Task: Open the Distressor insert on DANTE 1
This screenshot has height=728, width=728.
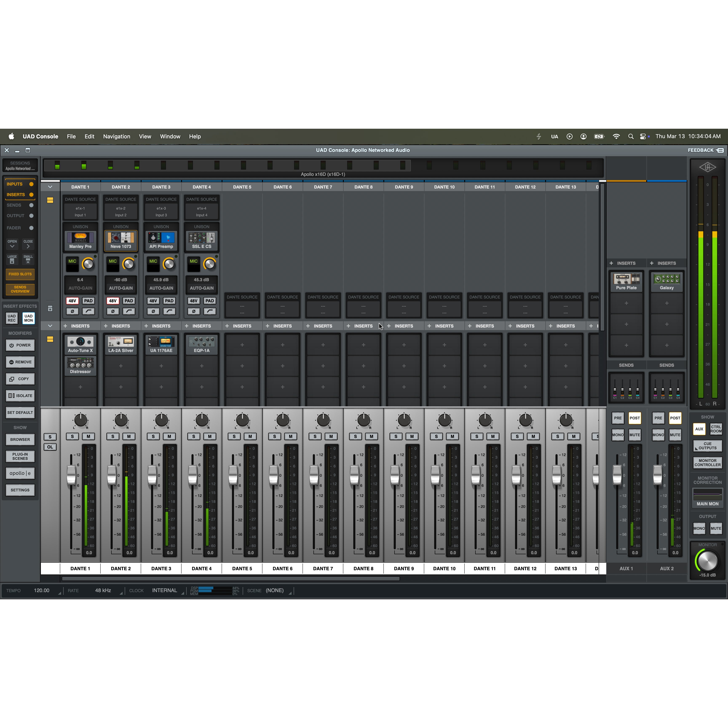Action: pos(80,366)
